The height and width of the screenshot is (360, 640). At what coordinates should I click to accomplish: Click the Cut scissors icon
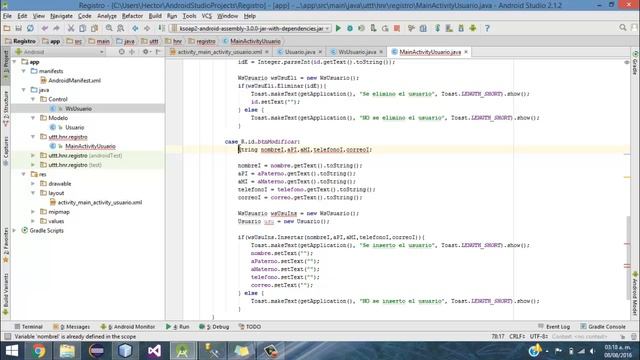[x=71, y=28]
